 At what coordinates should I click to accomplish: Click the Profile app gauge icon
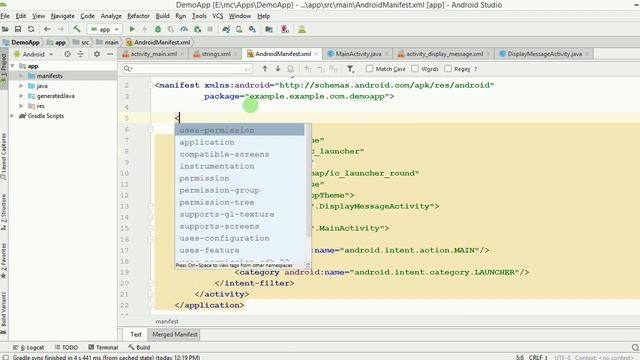coord(184,29)
